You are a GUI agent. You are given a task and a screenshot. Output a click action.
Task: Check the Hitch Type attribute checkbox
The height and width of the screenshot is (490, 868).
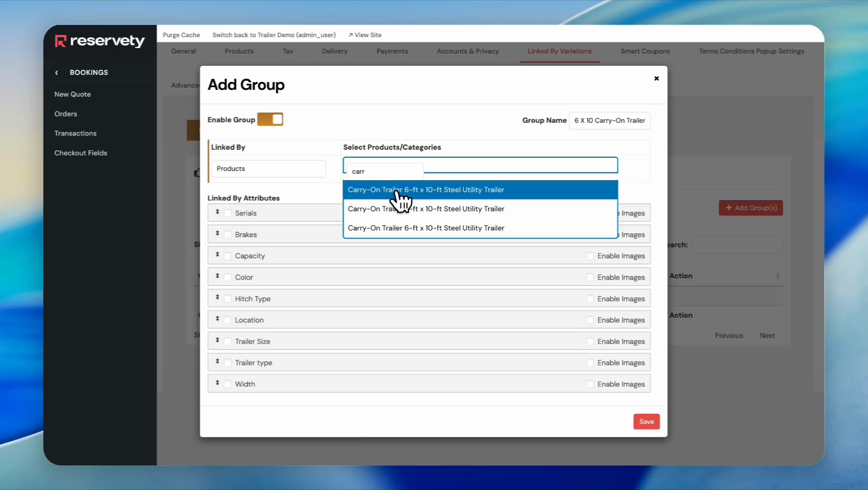(228, 299)
